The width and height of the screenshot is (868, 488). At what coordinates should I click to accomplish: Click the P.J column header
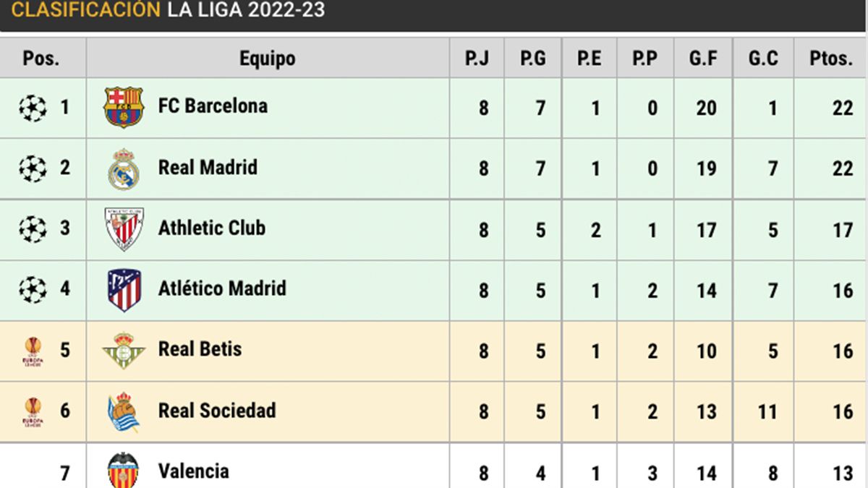pyautogui.click(x=477, y=59)
